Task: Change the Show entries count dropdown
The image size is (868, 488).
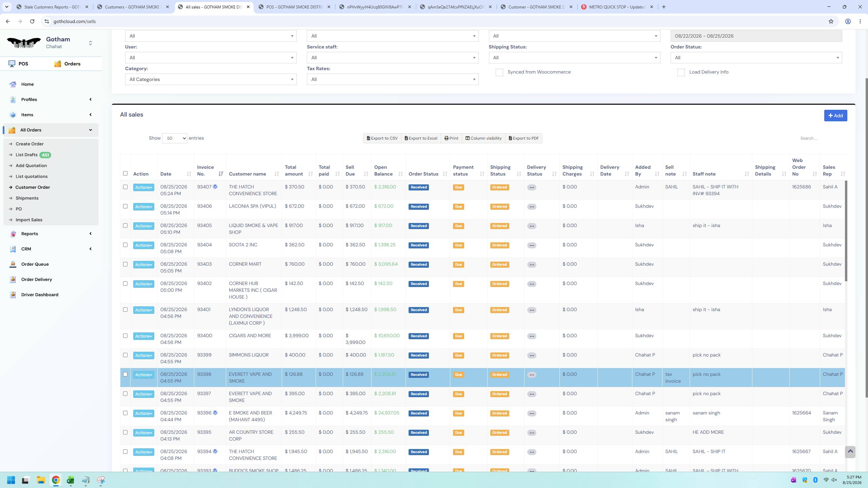Action: tap(175, 138)
